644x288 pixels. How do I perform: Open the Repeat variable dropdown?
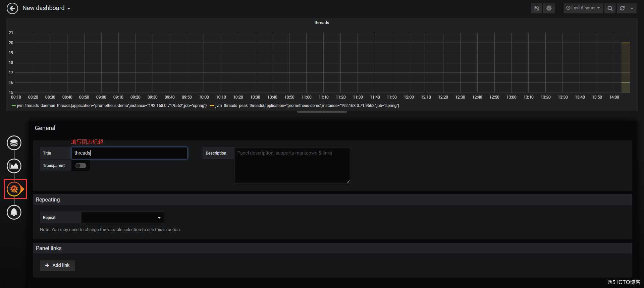(122, 217)
